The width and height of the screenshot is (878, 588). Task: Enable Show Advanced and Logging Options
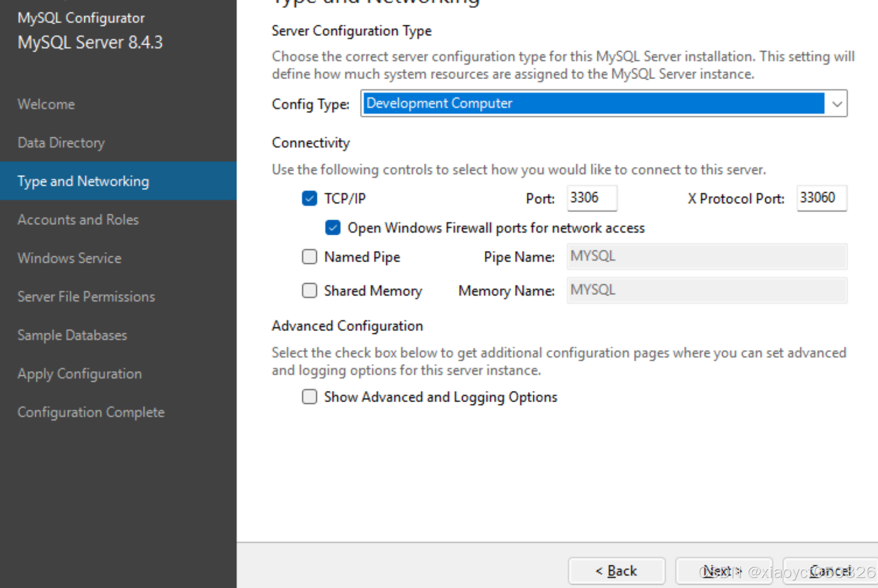tap(310, 396)
